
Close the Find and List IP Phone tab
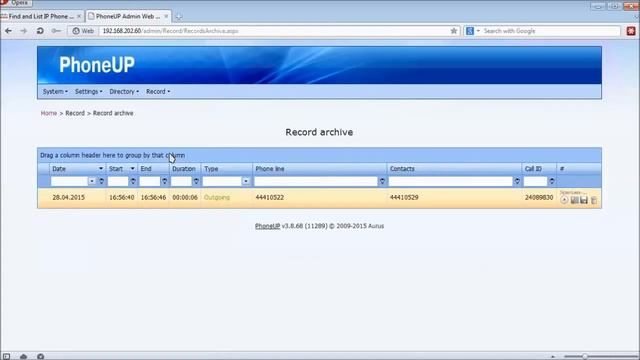pos(79,16)
